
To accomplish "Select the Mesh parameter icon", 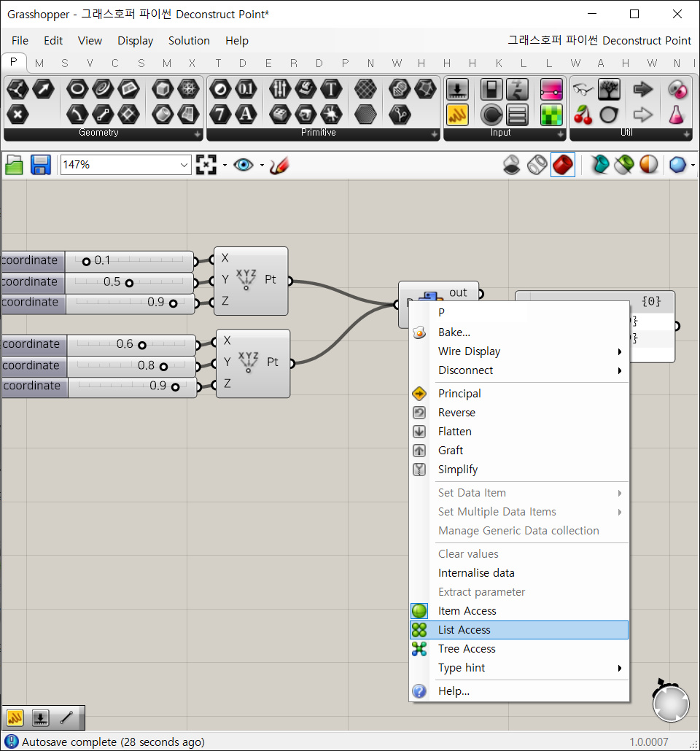I will pos(188,89).
